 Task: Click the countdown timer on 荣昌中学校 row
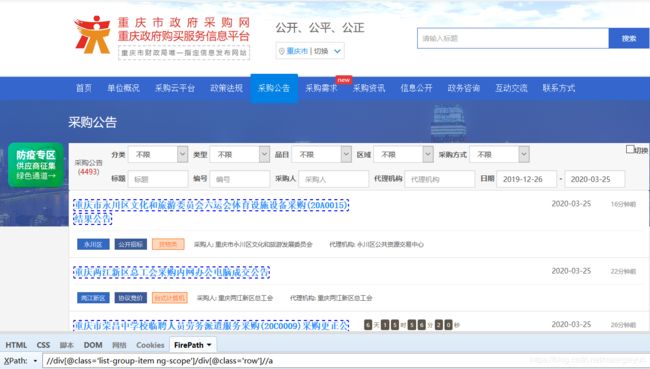click(x=412, y=325)
